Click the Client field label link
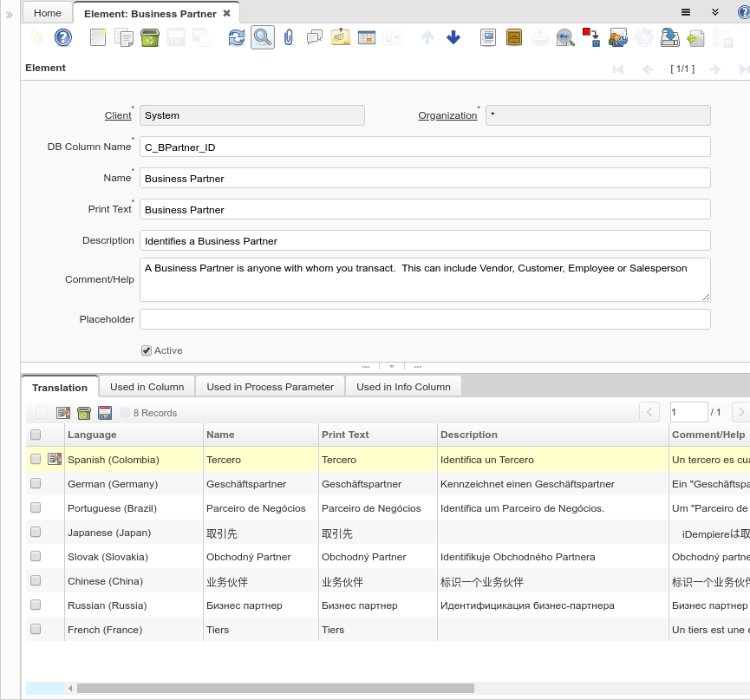 (x=118, y=115)
